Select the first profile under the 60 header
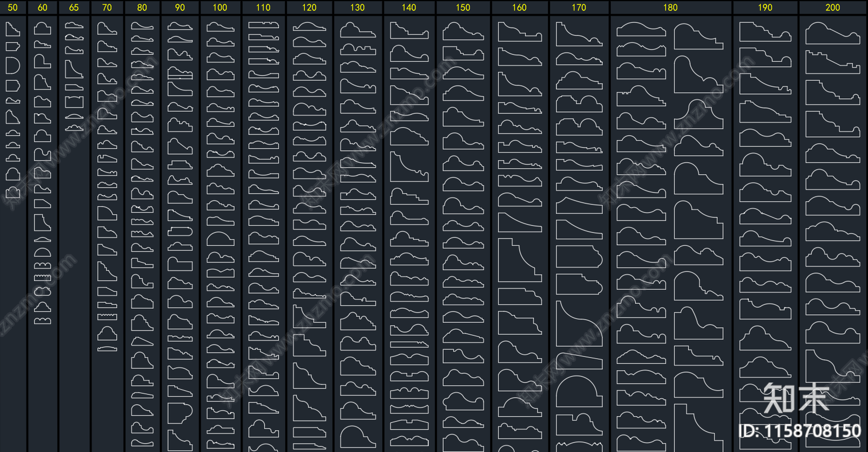The image size is (868, 452). [x=42, y=29]
